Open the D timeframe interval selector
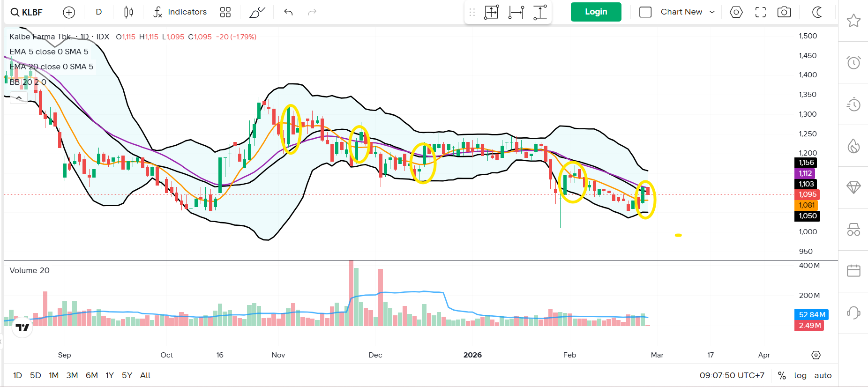The width and height of the screenshot is (868, 387). [x=99, y=12]
